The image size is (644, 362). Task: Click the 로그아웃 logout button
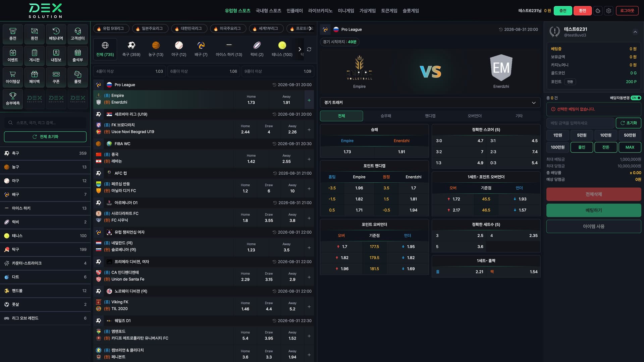point(627,11)
